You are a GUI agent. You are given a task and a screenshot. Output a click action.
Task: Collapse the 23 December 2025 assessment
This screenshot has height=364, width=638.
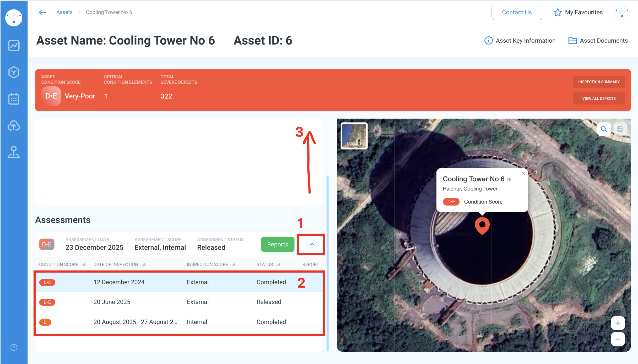312,244
